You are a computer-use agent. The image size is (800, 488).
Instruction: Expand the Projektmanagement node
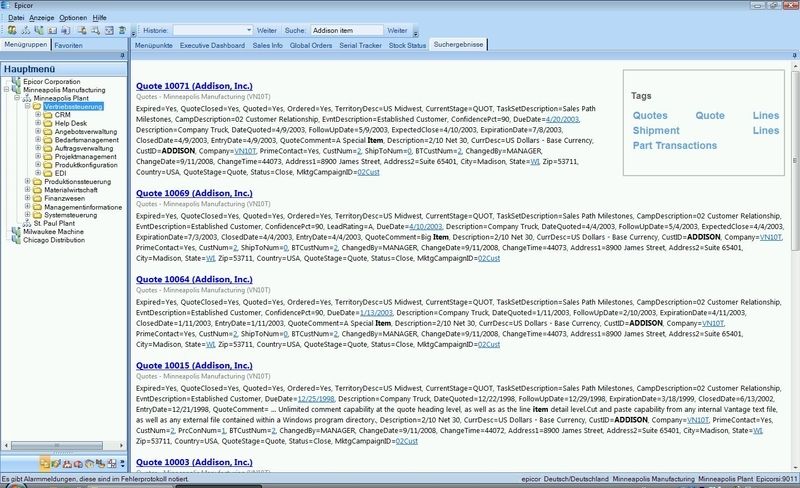point(38,156)
